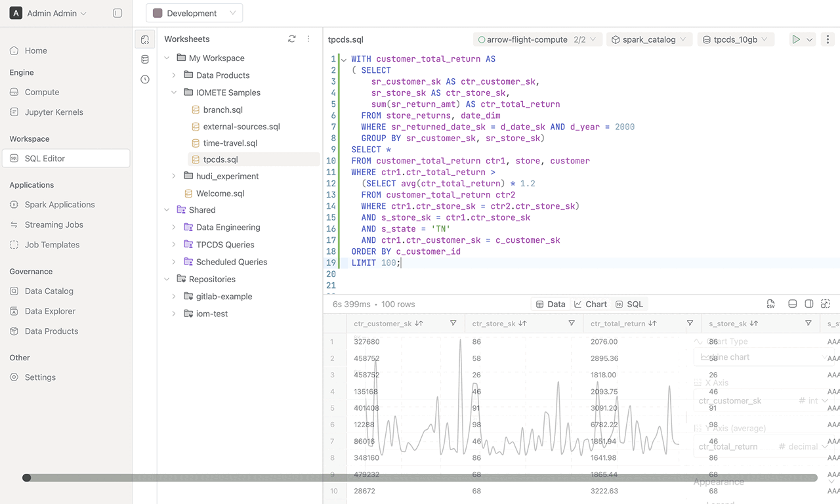Place cursor on line 19 LIMIT 100
Screen dimensions: 840x504
(x=375, y=262)
